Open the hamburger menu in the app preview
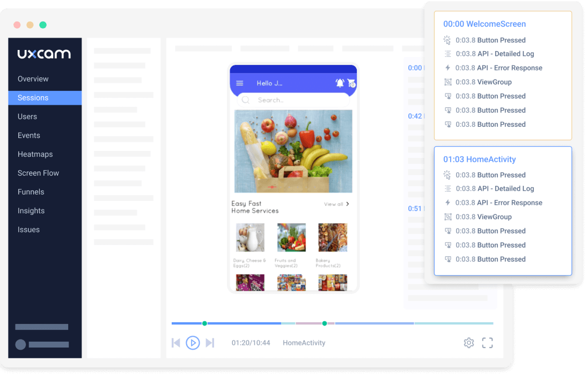 [239, 83]
